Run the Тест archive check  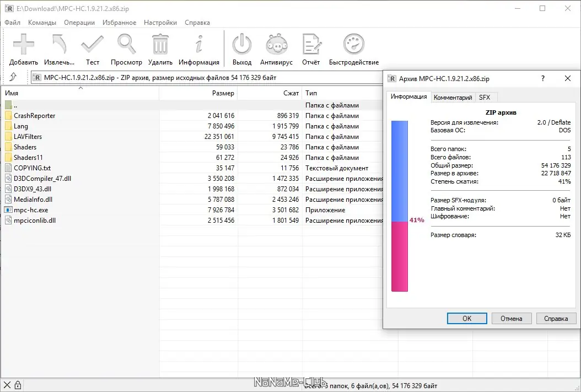(92, 45)
